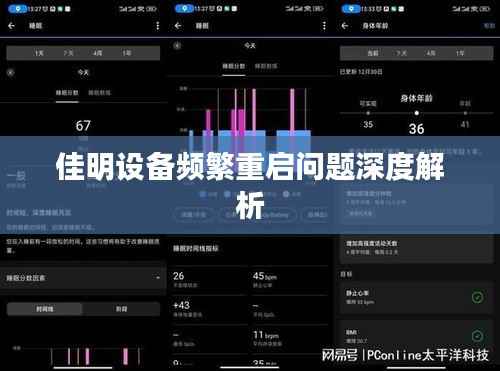Tap the 26 metric in the sleep timeline
The image size is (500, 371).
click(x=179, y=276)
